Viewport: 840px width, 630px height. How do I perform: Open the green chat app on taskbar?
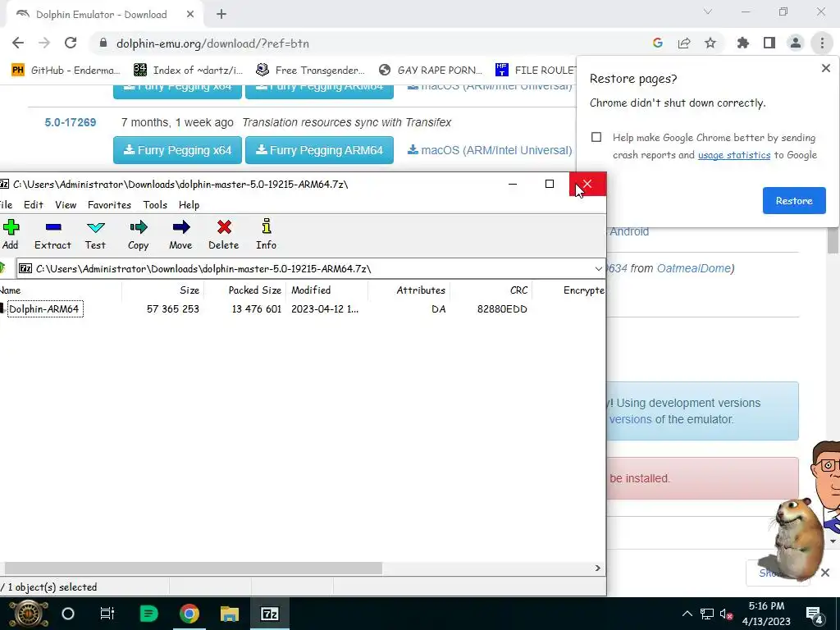pos(148,614)
